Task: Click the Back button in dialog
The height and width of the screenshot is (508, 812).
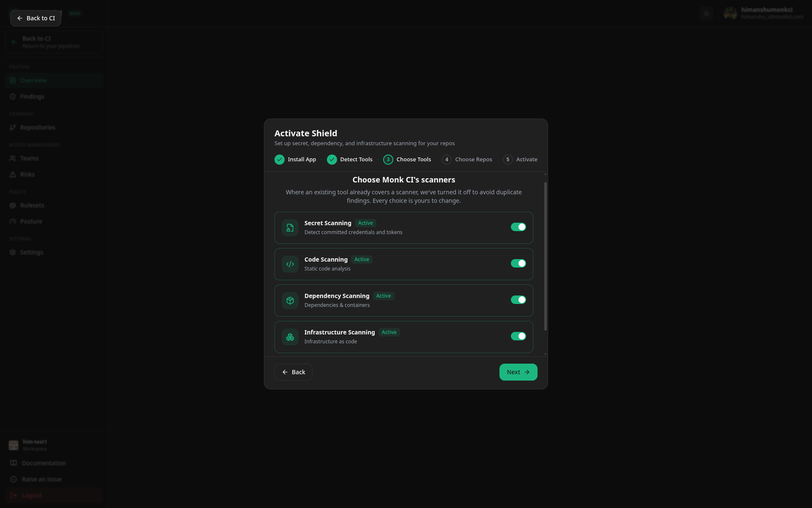Action: point(294,372)
